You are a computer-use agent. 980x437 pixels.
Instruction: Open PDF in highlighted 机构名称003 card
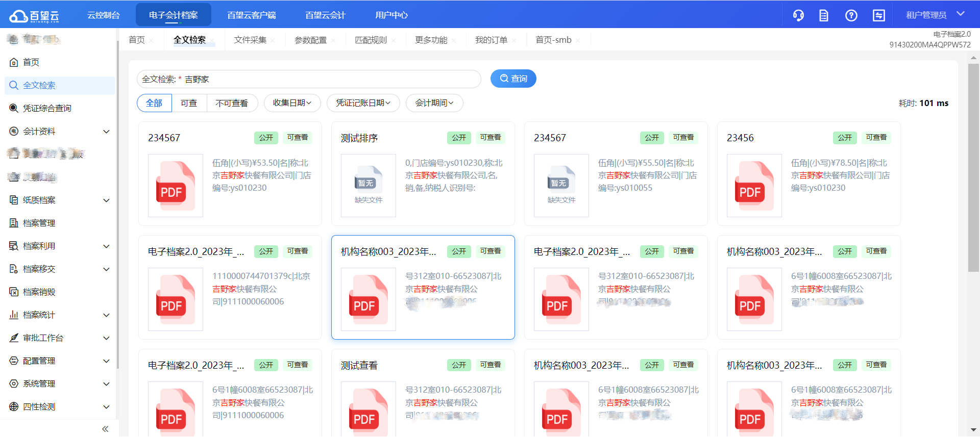pyautogui.click(x=369, y=299)
